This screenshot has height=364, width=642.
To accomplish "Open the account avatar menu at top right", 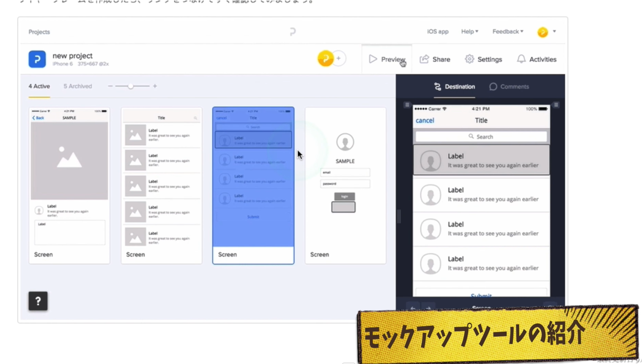I will point(547,32).
